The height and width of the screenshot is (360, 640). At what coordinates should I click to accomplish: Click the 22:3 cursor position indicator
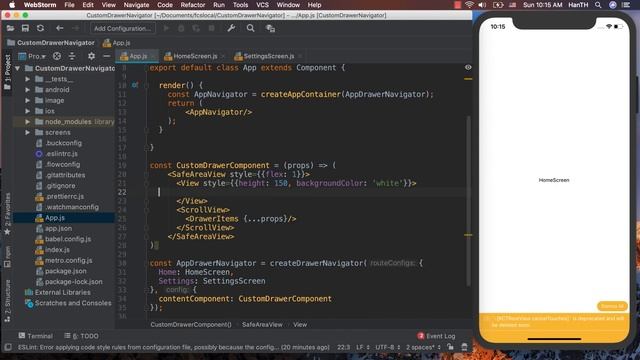point(343,347)
